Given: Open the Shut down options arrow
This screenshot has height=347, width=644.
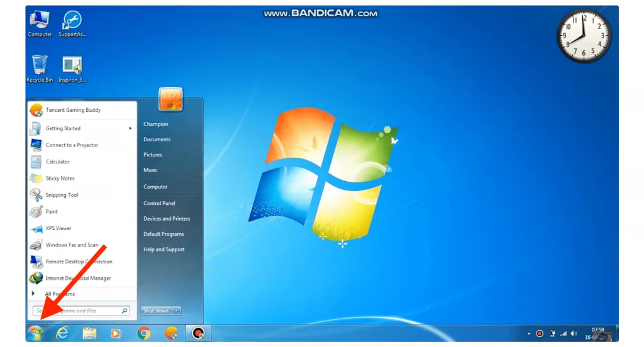Looking at the screenshot, I should [177, 311].
